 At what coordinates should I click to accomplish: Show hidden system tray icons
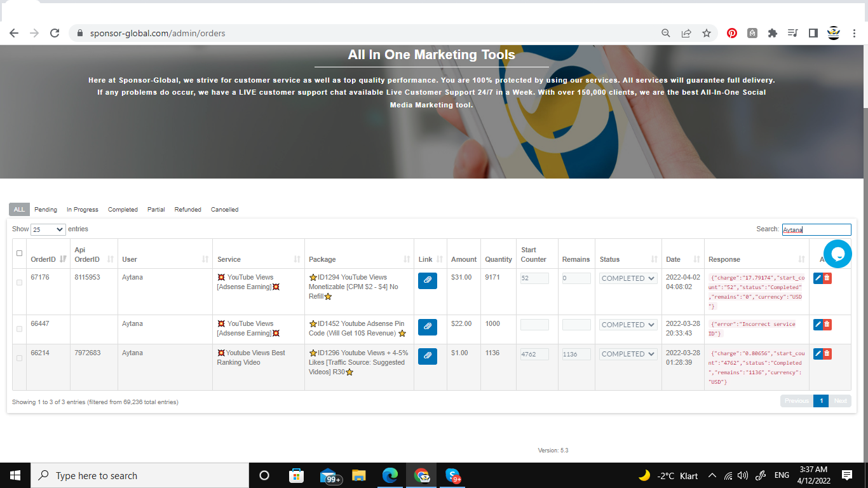712,475
